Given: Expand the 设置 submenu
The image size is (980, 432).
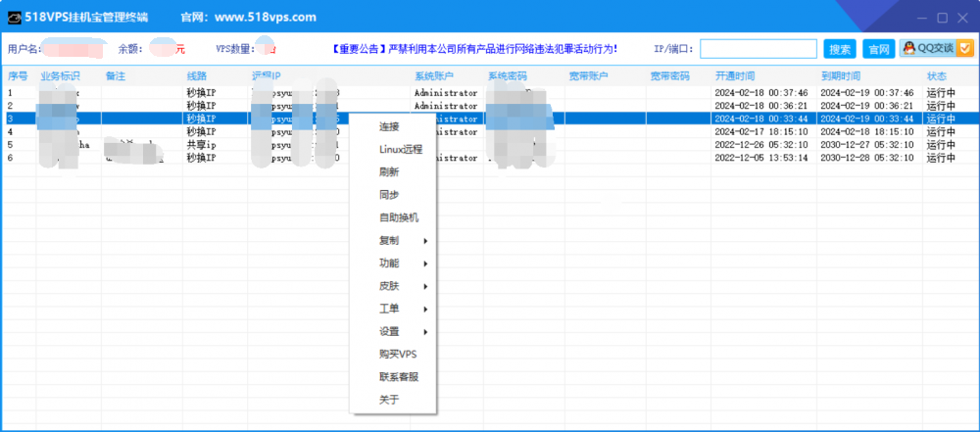Looking at the screenshot, I should click(393, 331).
